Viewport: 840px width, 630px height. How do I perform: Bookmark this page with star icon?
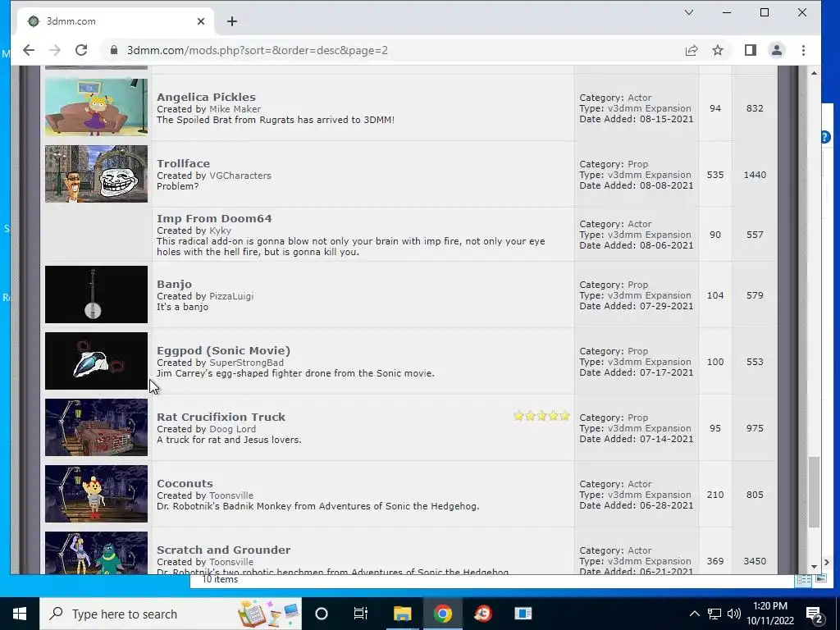(718, 50)
